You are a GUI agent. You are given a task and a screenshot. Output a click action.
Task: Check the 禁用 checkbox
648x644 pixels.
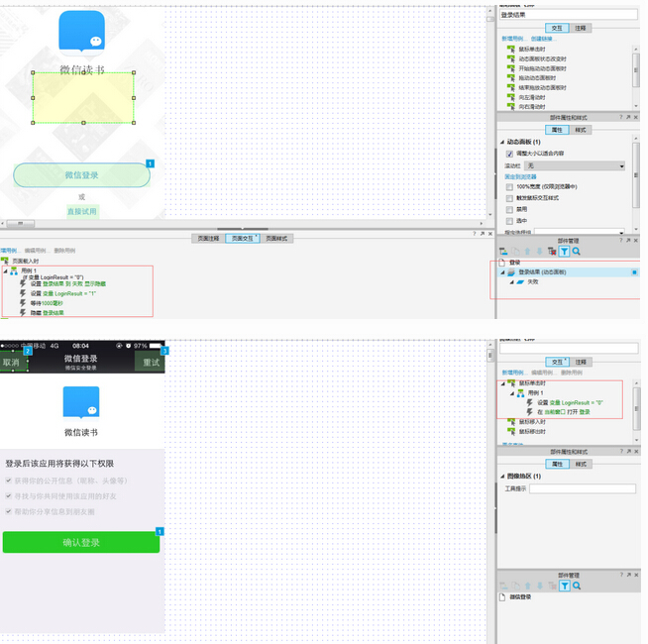coord(509,209)
